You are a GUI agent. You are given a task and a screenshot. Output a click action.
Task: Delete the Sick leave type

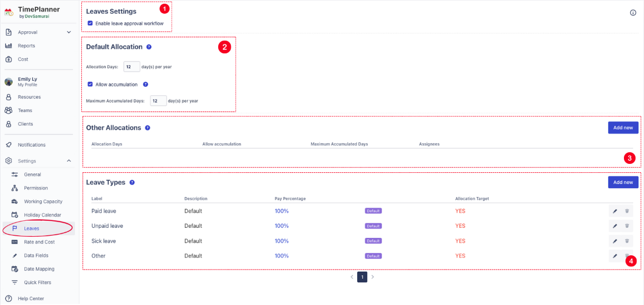[627, 241]
